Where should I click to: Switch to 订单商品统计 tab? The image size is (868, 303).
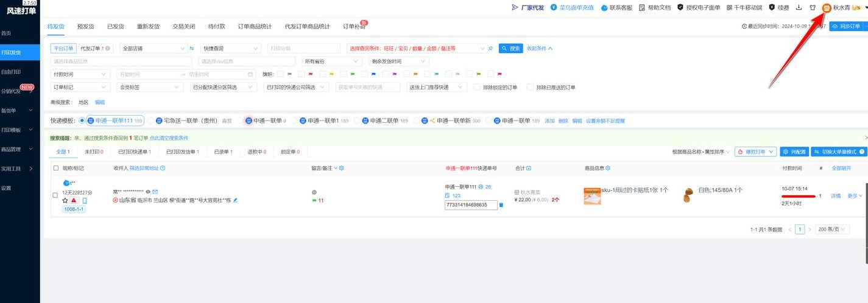[255, 26]
